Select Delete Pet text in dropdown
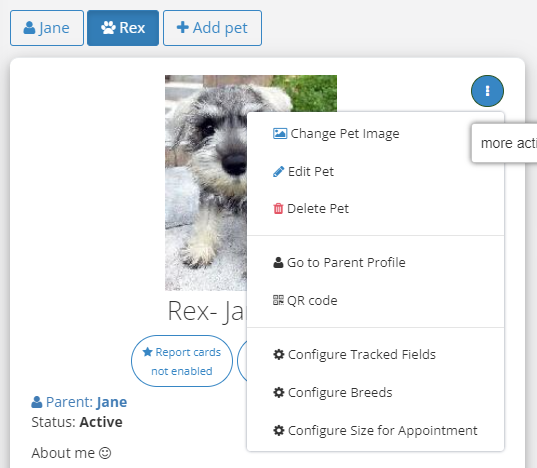 [318, 208]
